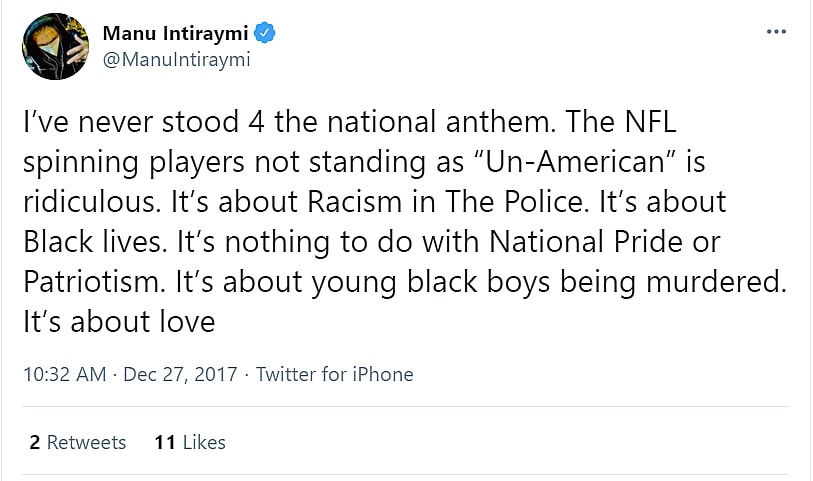Open the @ManuIntiraymi handle link
Image resolution: width=813 pixels, height=481 pixels.
click(x=176, y=59)
